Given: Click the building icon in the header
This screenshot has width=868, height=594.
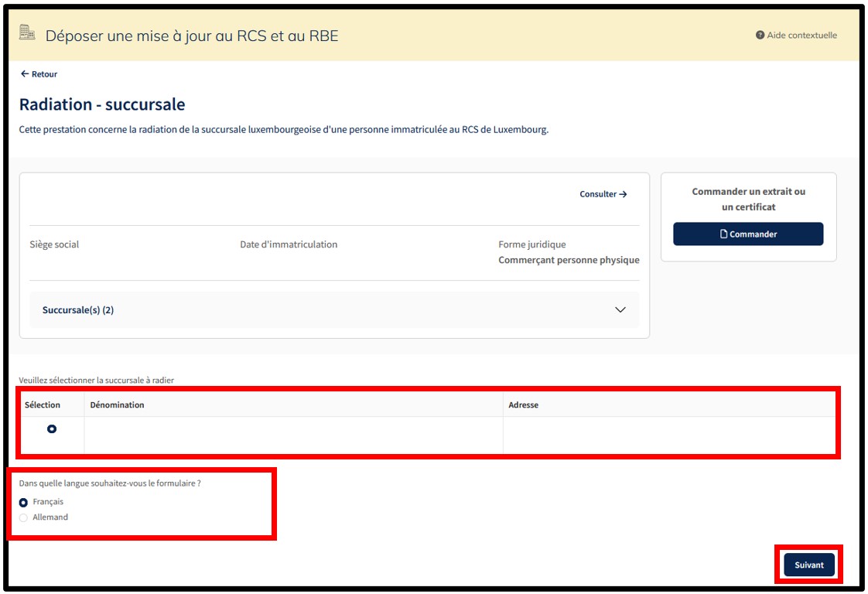Looking at the screenshot, I should pyautogui.click(x=27, y=33).
